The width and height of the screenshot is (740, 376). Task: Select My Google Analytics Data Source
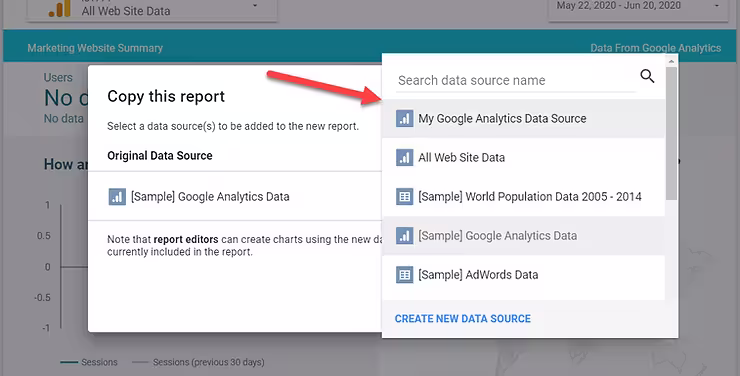click(523, 118)
